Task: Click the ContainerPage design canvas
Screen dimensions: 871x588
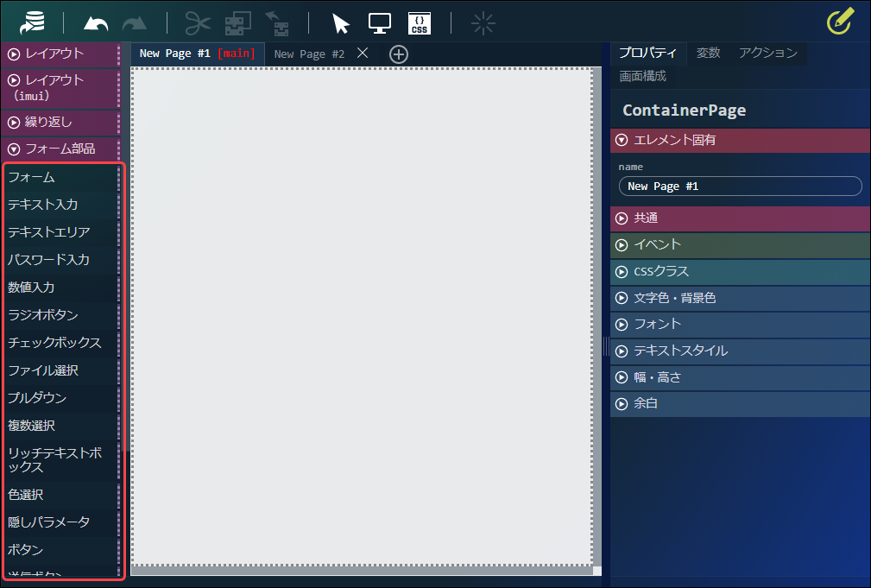Action: [363, 317]
